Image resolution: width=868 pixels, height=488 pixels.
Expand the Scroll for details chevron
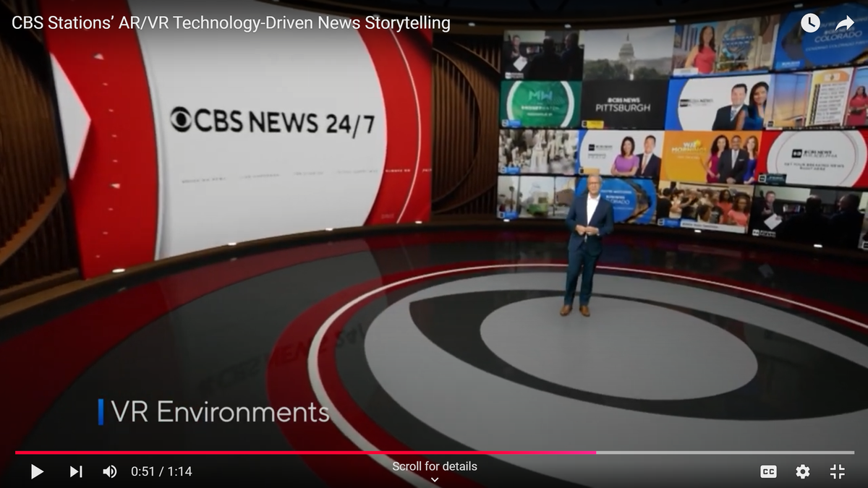coord(434,478)
